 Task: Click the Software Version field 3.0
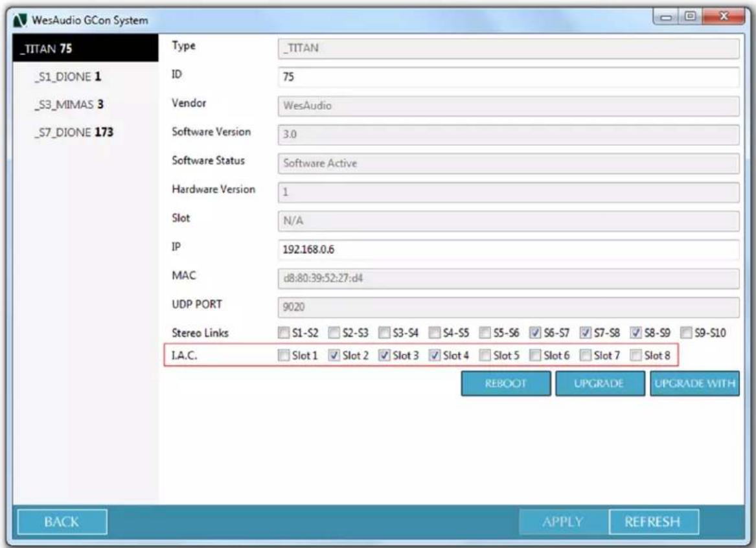pyautogui.click(x=508, y=135)
